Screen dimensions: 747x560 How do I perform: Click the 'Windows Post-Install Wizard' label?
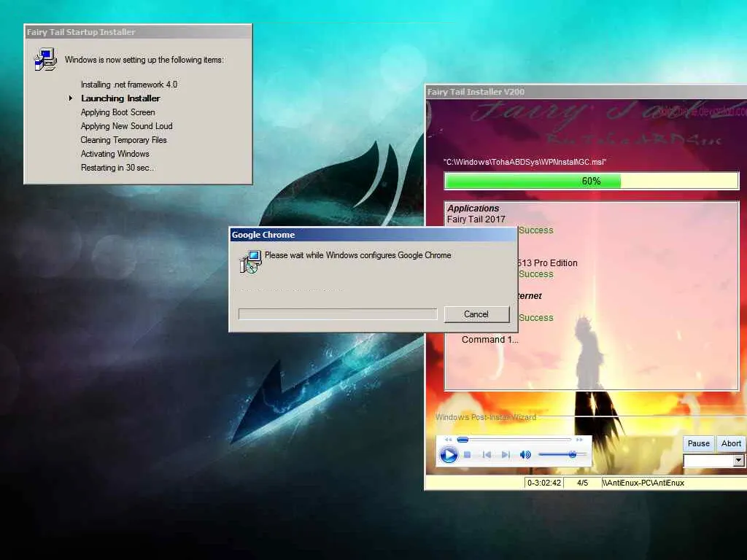point(485,417)
